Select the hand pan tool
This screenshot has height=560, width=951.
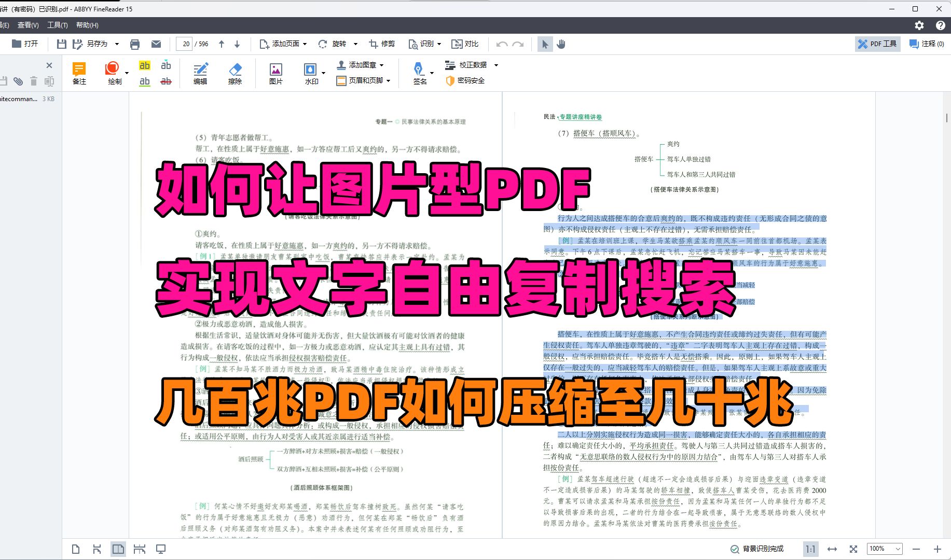(561, 44)
